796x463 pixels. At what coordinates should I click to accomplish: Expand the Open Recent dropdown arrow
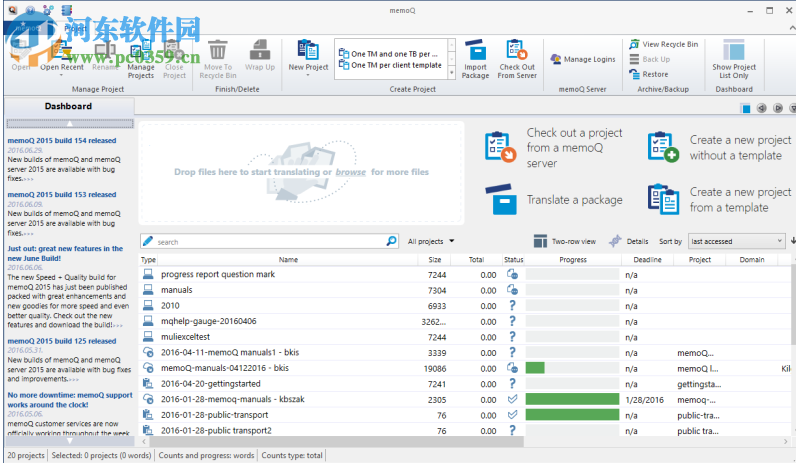coord(61,75)
